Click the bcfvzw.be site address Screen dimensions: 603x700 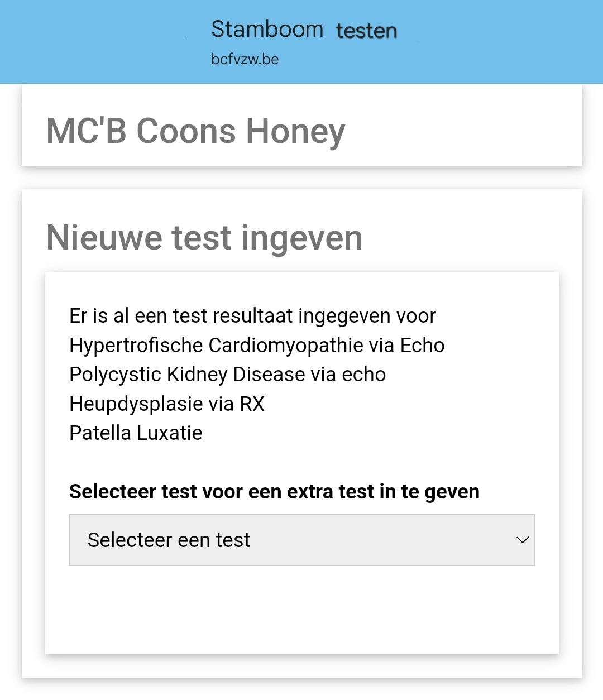pyautogui.click(x=245, y=59)
